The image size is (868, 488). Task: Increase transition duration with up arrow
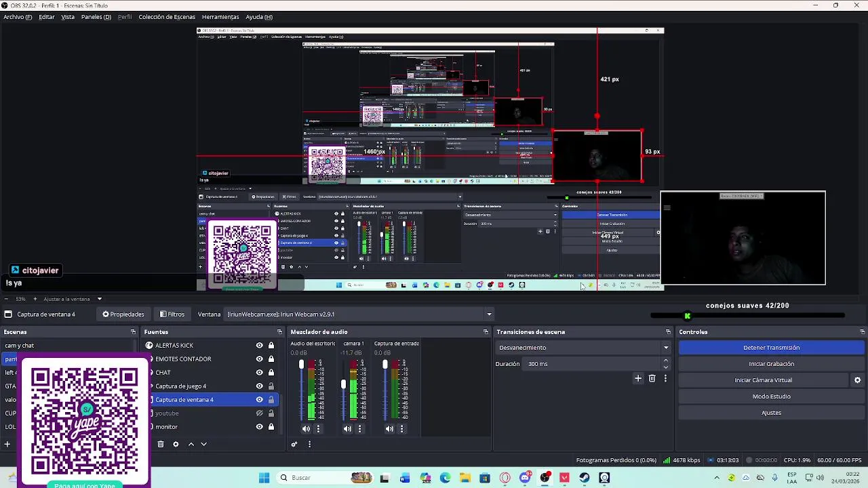666,361
